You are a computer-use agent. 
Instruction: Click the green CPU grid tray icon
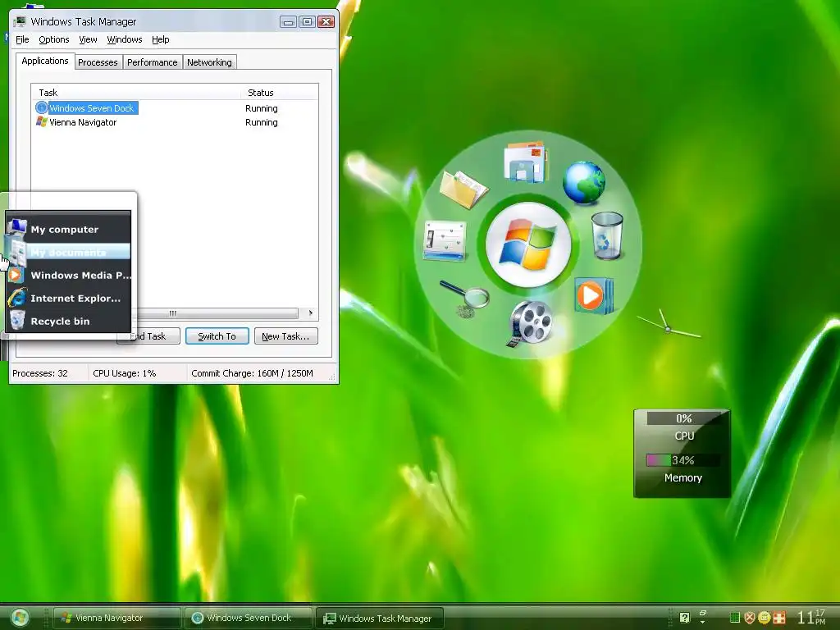(x=735, y=618)
